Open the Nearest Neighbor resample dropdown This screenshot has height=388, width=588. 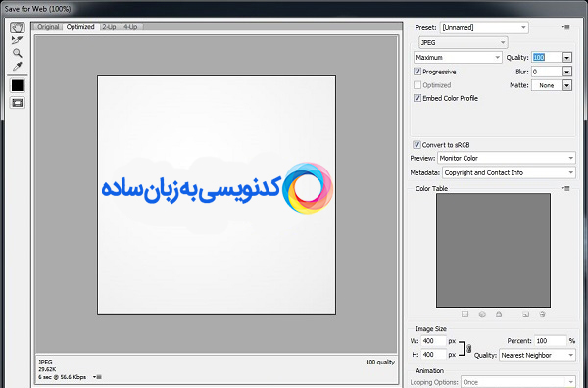coord(537,355)
